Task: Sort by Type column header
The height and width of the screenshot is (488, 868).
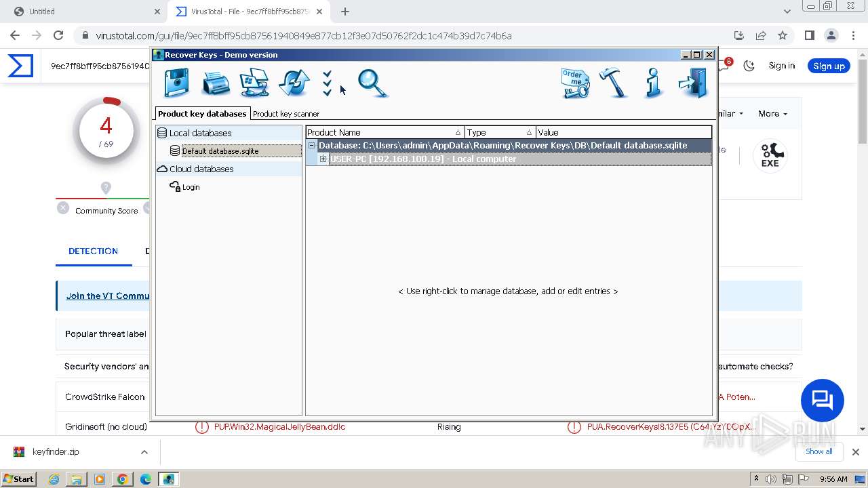Action: point(500,132)
